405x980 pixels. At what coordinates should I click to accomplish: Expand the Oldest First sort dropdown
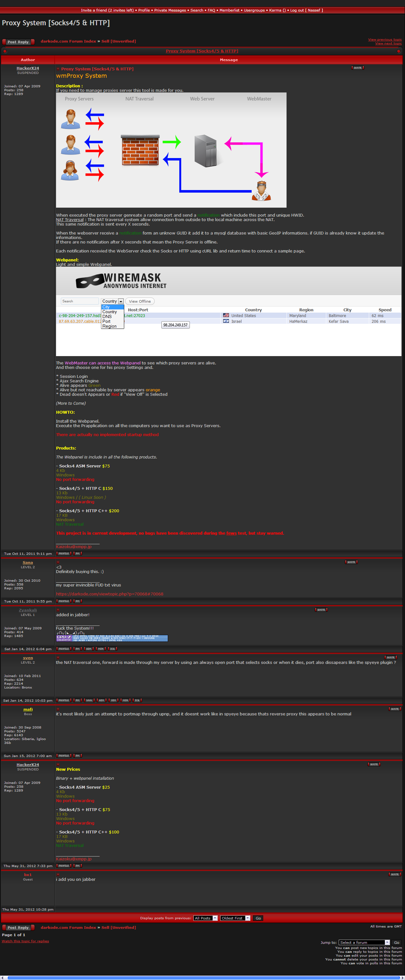[235, 918]
